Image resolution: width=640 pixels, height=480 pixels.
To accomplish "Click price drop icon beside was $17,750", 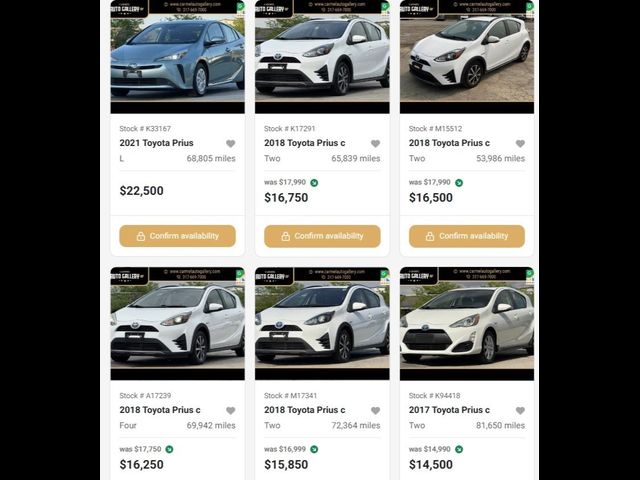I will tap(169, 449).
